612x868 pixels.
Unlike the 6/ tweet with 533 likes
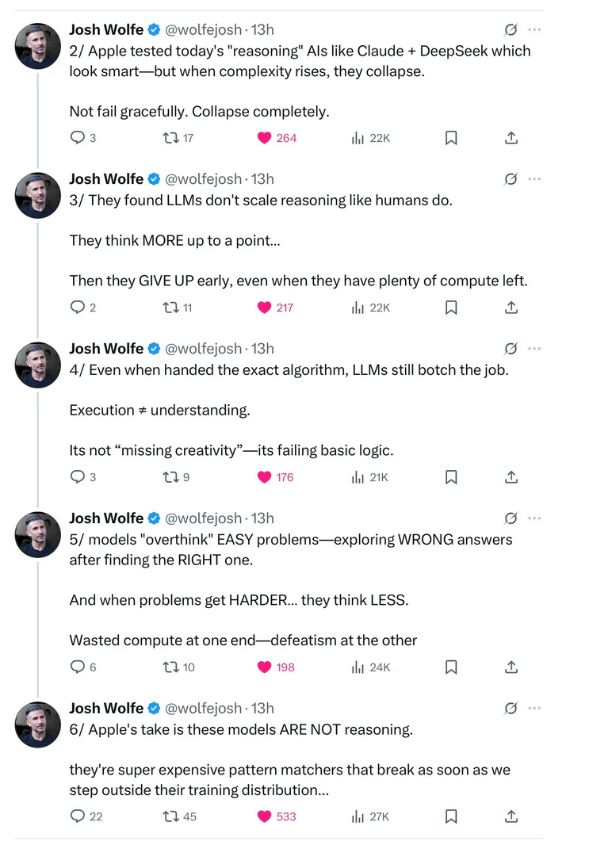[x=266, y=816]
